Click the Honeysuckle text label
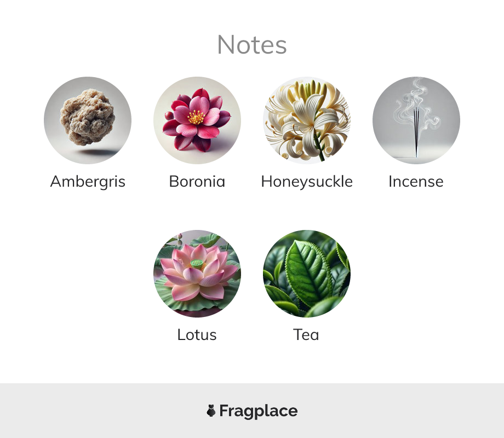This screenshot has width=504, height=438. click(307, 182)
